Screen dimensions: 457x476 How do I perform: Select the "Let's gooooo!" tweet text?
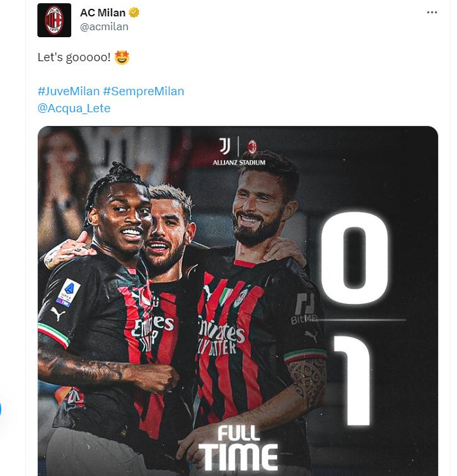coord(74,57)
